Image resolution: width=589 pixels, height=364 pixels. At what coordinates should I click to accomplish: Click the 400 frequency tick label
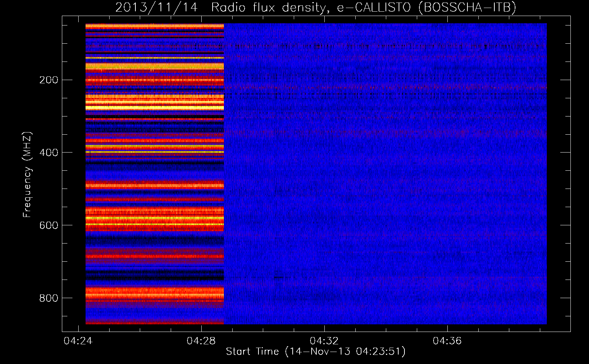[x=49, y=153]
